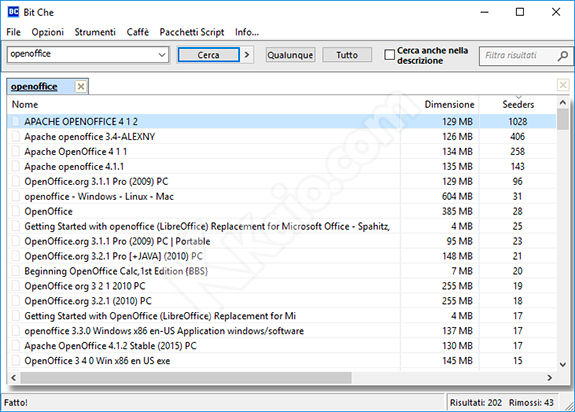
Task: Click the horizontal scrollbar right arrow
Action: [x=549, y=378]
